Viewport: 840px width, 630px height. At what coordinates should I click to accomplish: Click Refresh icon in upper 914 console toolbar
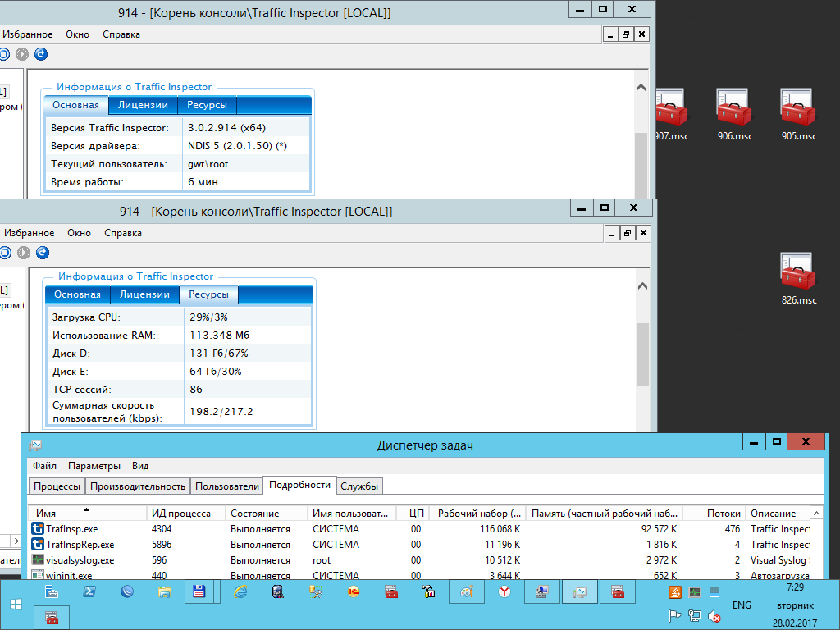(x=41, y=54)
